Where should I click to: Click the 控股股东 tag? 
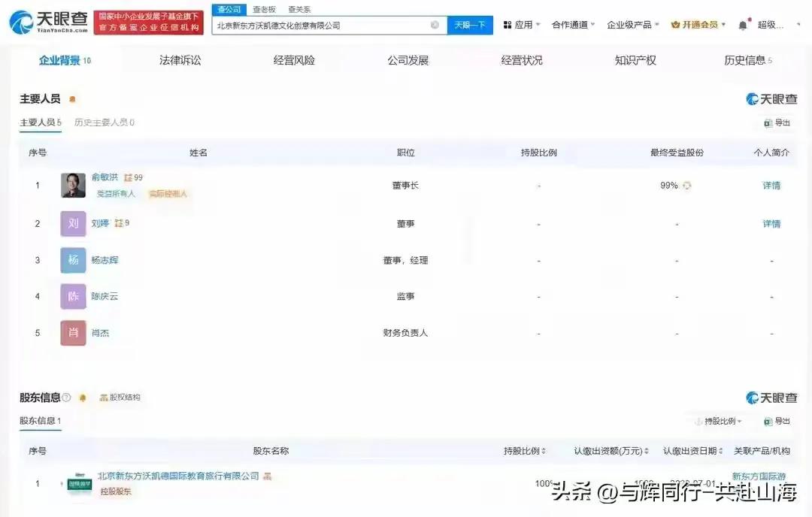click(x=116, y=491)
